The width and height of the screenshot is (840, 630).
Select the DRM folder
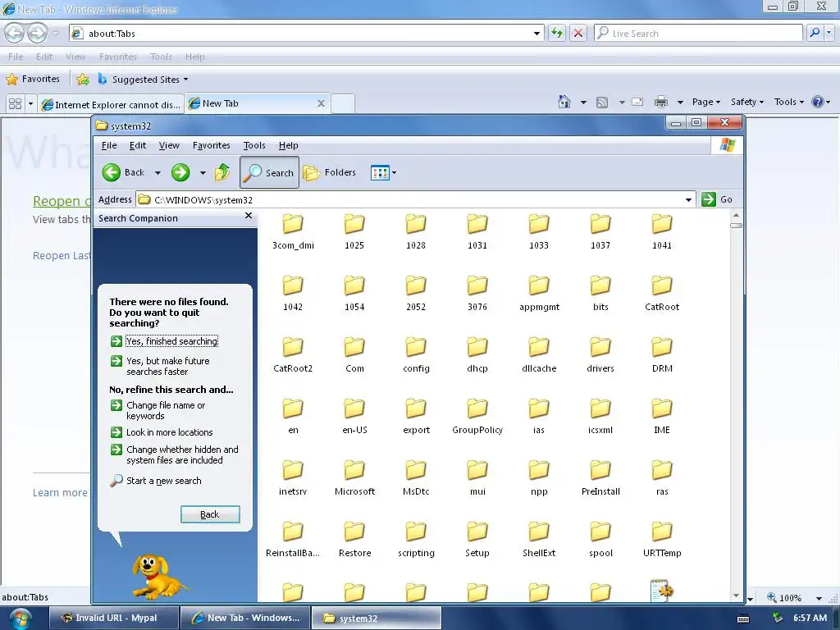(x=662, y=354)
